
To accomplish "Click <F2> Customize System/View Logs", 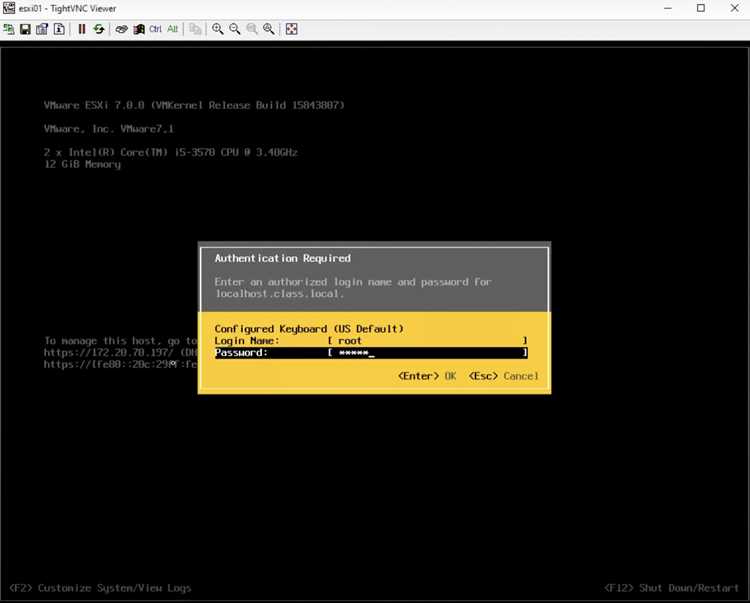I will point(100,588).
